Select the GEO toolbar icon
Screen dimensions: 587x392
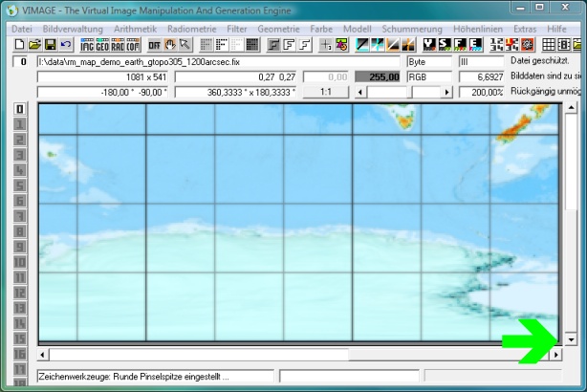click(103, 45)
